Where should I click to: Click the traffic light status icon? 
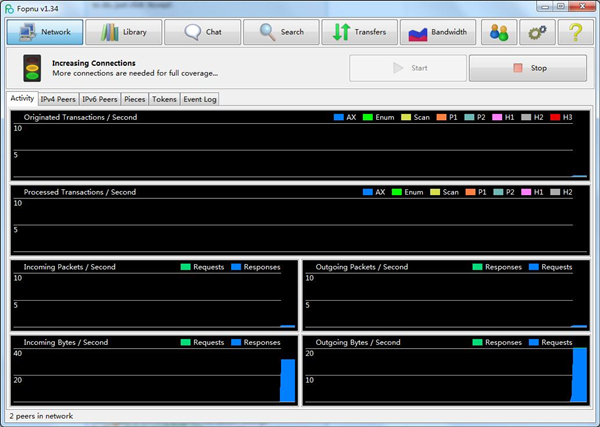(32, 69)
